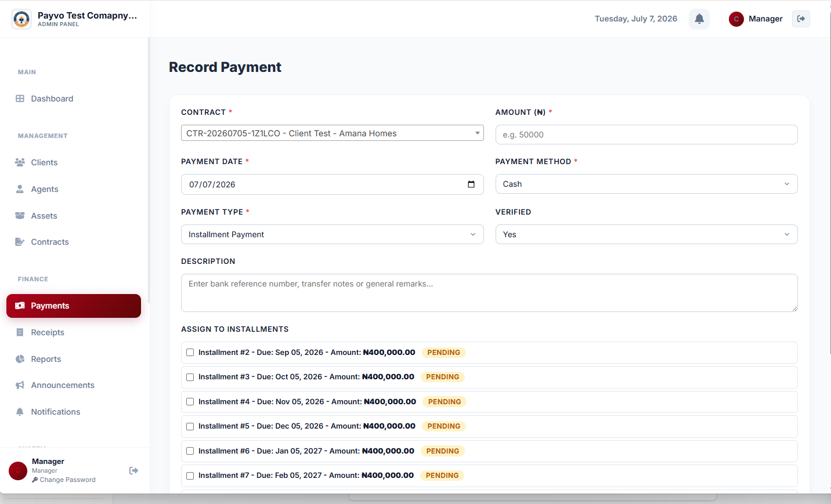Click the PENDING badge for Installment #2
The image size is (831, 504).
click(444, 353)
